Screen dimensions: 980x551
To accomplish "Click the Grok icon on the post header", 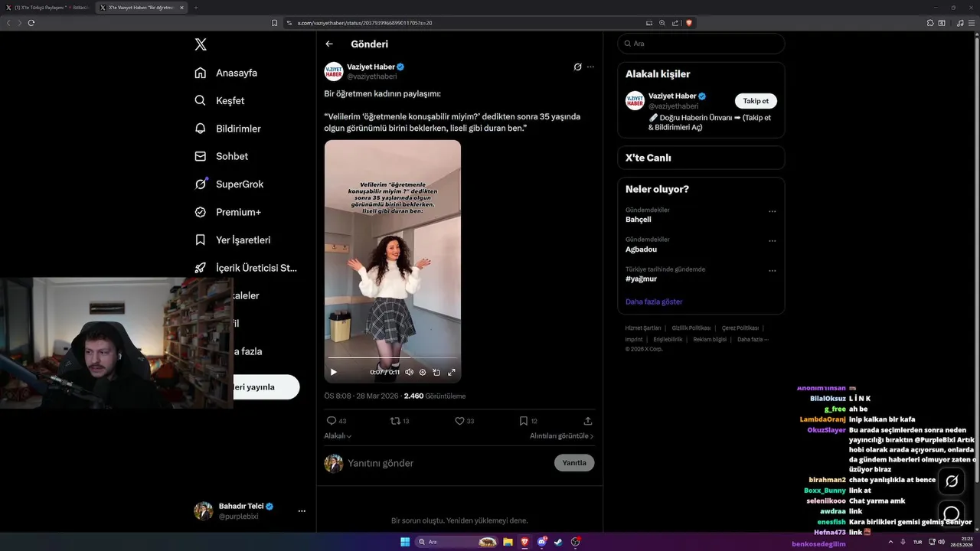I will point(578,67).
